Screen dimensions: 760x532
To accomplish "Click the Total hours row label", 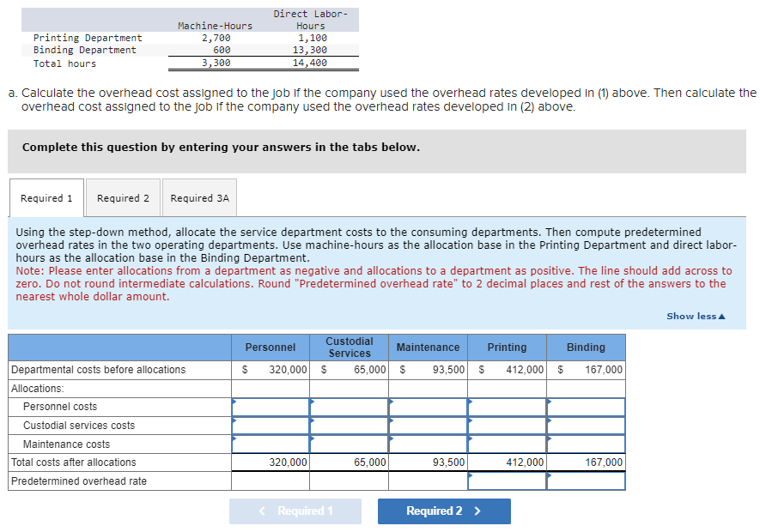I will coord(65,63).
